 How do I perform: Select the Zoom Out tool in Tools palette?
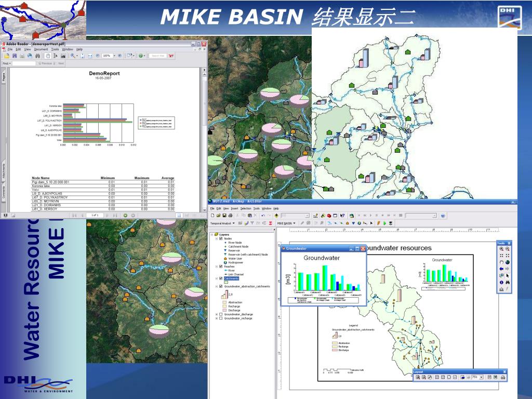click(x=508, y=249)
